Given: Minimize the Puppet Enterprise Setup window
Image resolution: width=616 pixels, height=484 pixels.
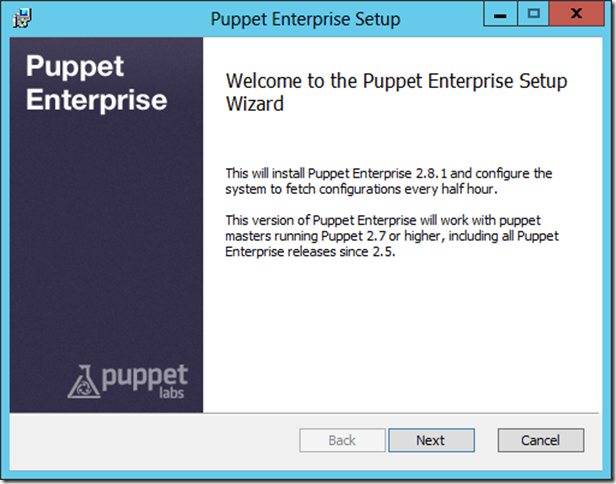Looking at the screenshot, I should [500, 15].
